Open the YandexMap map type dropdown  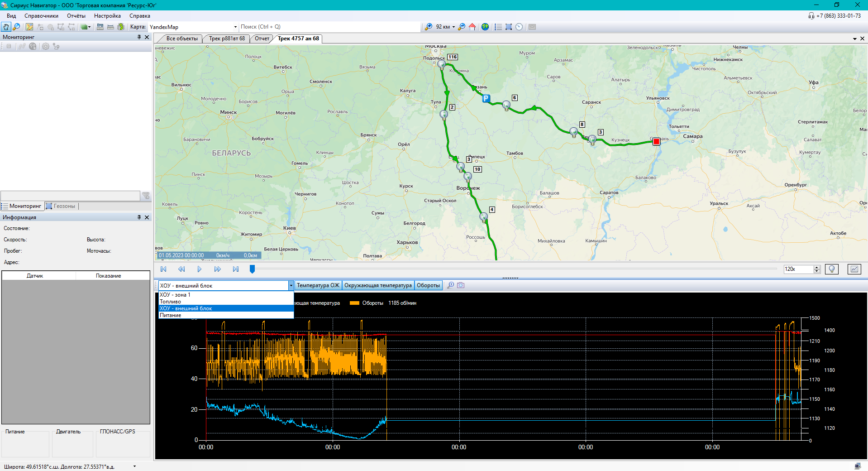pyautogui.click(x=235, y=27)
